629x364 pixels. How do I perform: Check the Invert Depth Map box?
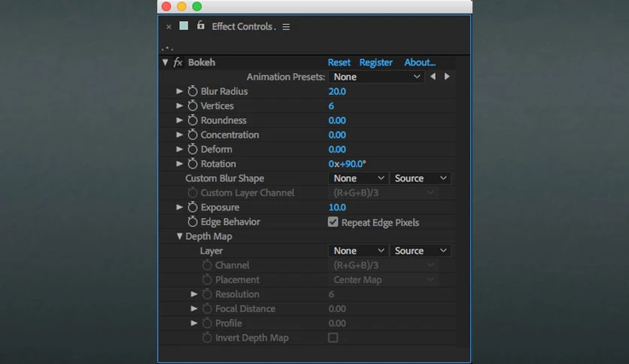[x=333, y=338]
